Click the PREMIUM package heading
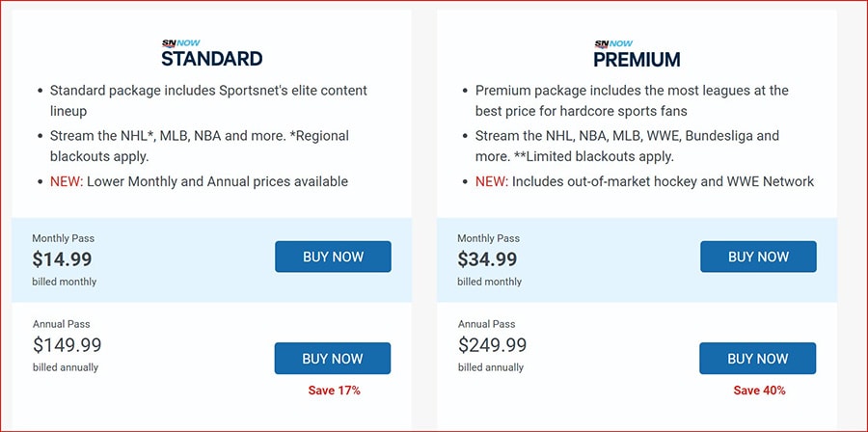Viewport: 868px width, 432px height. (x=637, y=59)
